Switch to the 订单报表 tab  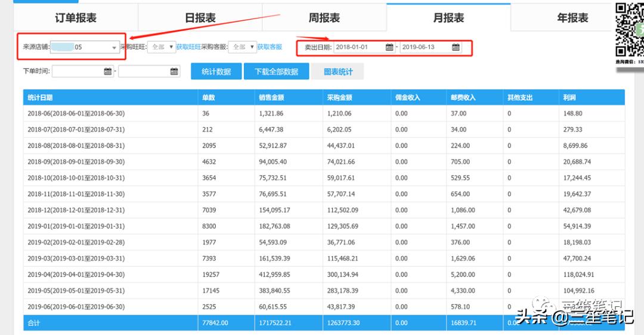point(76,18)
